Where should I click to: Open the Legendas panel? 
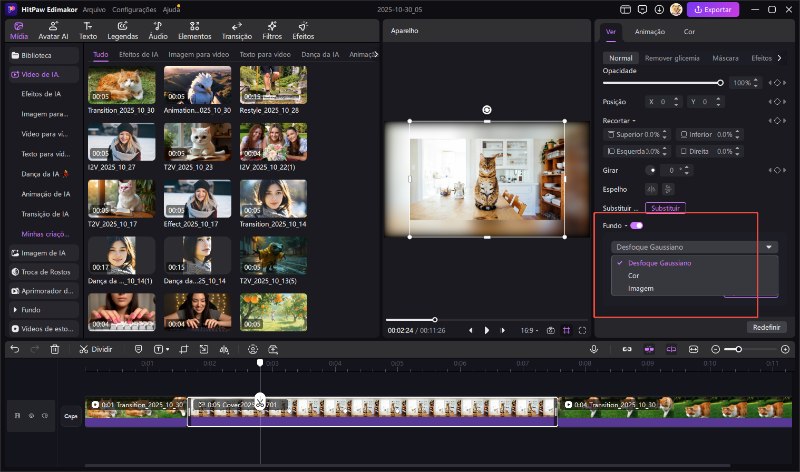pos(122,31)
